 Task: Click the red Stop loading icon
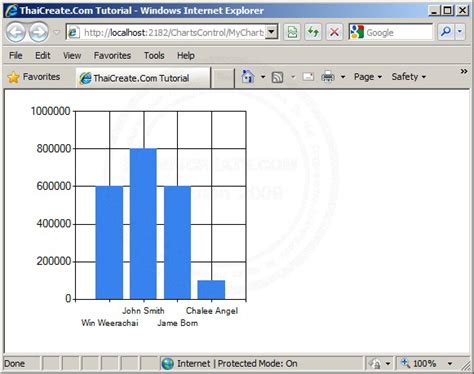coord(334,32)
